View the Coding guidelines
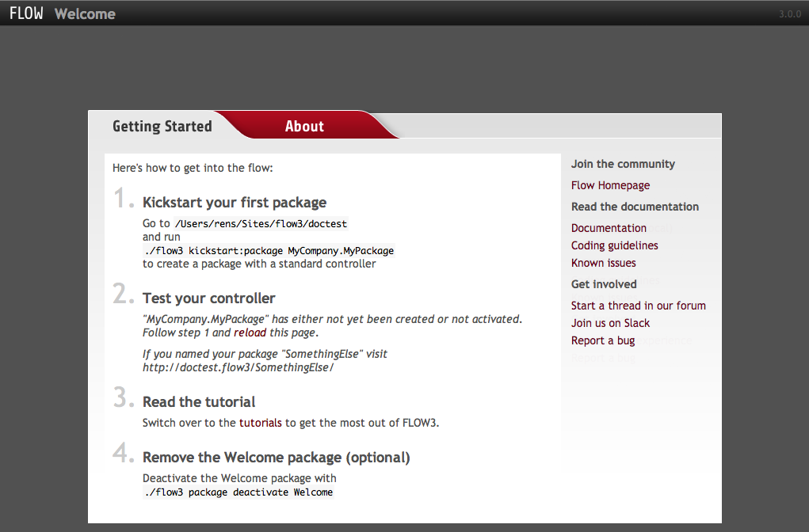This screenshot has width=809, height=532. (614, 245)
